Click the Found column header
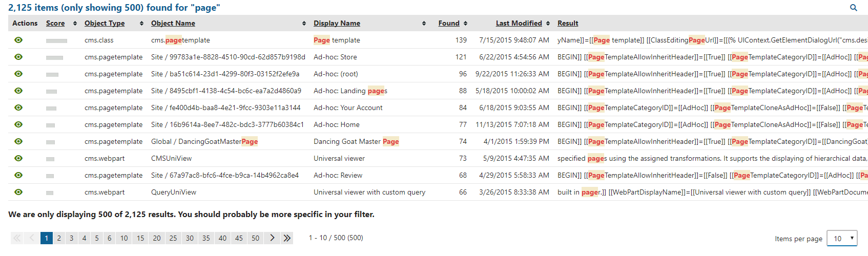This screenshot has height=256, width=868. point(449,23)
